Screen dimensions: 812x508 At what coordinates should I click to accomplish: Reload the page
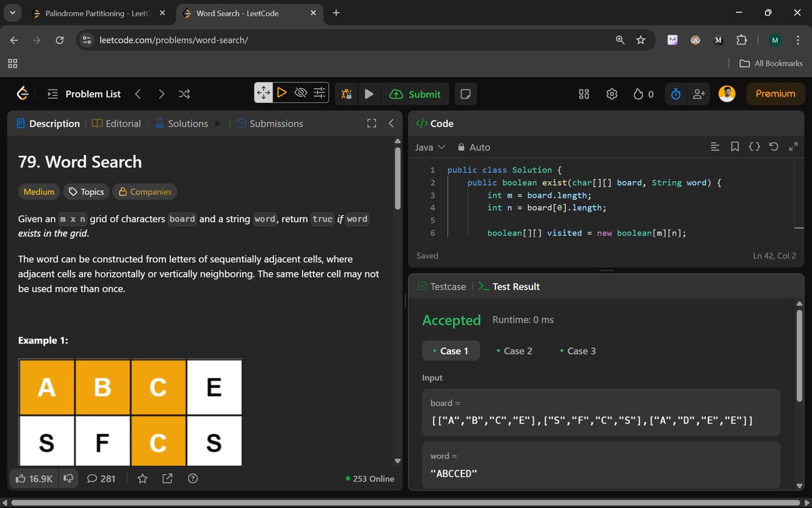click(x=60, y=41)
